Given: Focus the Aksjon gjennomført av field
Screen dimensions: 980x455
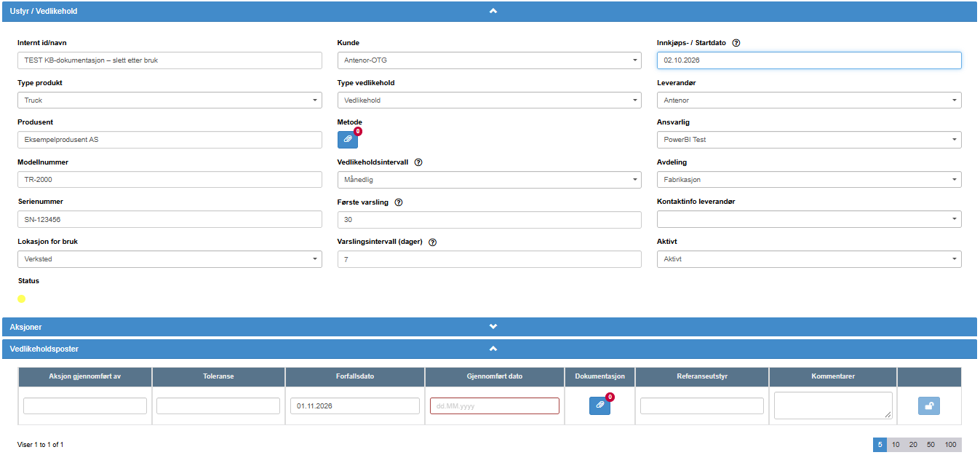Looking at the screenshot, I should point(85,406).
